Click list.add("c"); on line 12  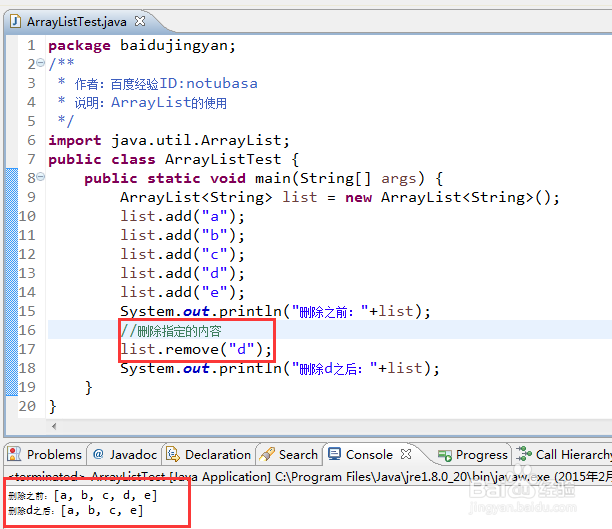[182, 255]
